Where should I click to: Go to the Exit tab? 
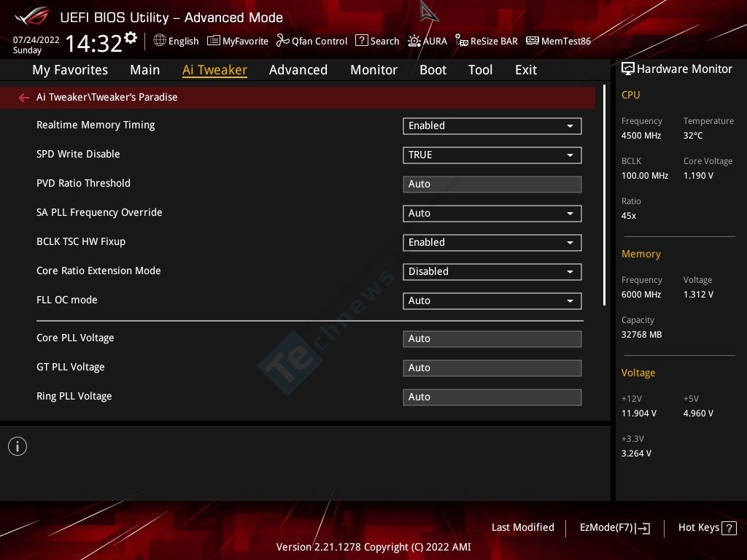pyautogui.click(x=526, y=70)
